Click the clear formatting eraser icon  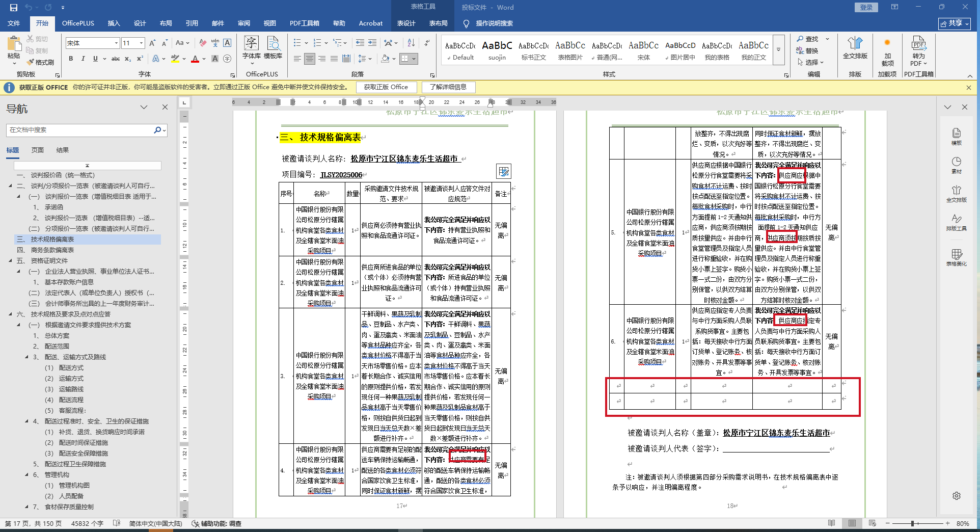pos(203,43)
